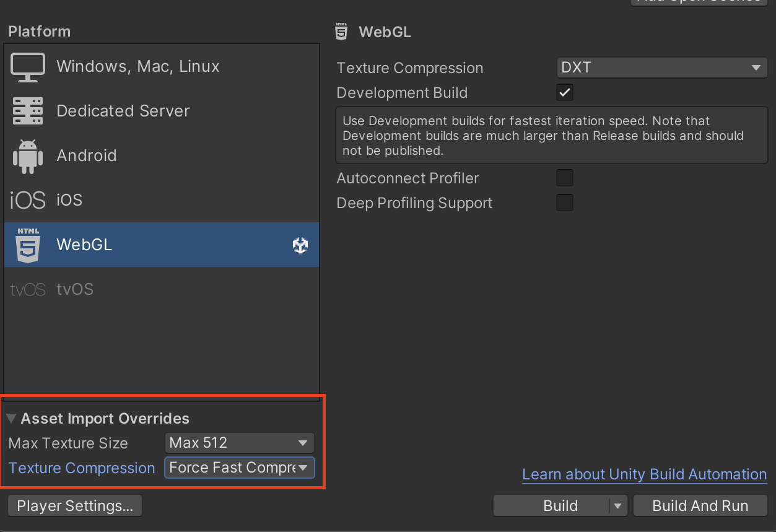Select the iOS platform row
This screenshot has width=776, height=532.
point(162,200)
